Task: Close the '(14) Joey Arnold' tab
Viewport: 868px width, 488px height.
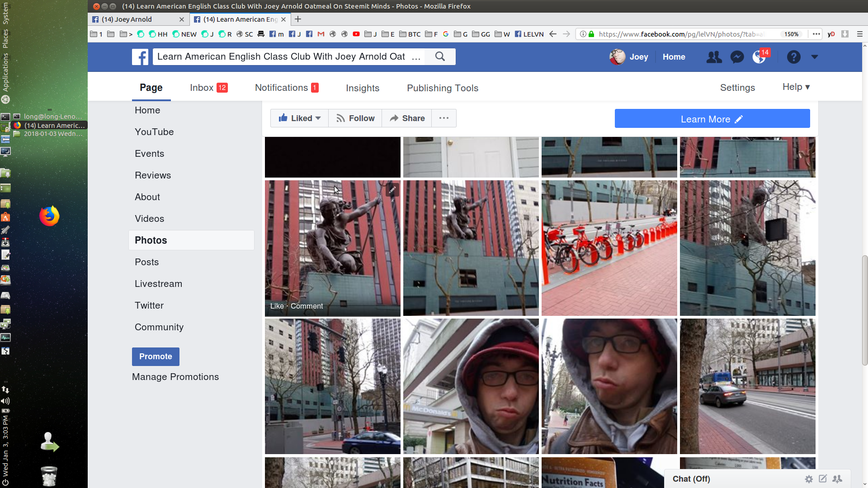Action: [181, 19]
